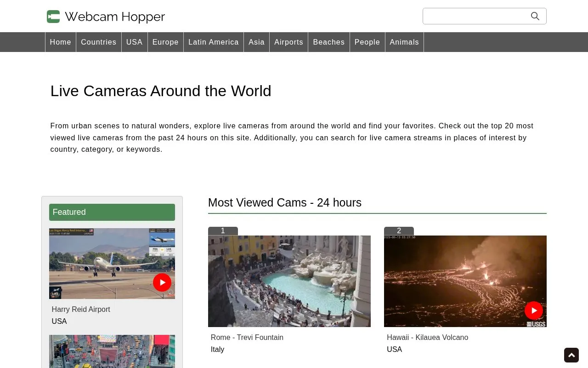Screen dimensions: 588x368
Task: Browse the Asia cameras menu
Action: (x=257, y=42)
